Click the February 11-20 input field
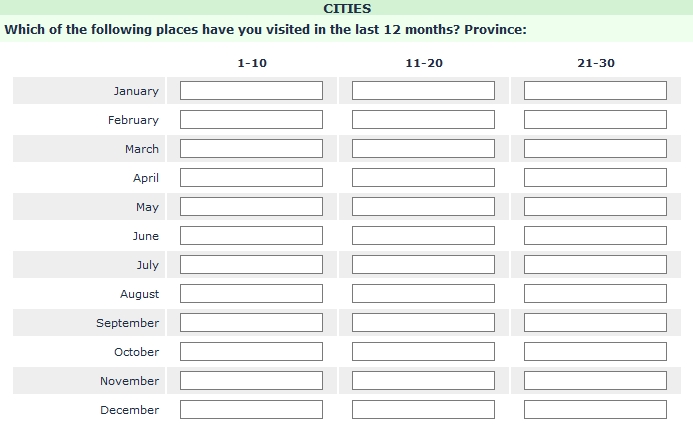Screen dimensions: 693x430 [x=423, y=120]
